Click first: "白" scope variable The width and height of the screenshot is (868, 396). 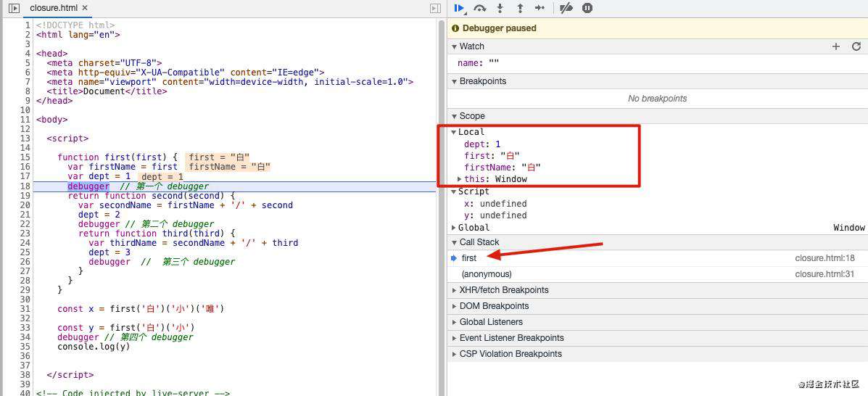tap(492, 156)
